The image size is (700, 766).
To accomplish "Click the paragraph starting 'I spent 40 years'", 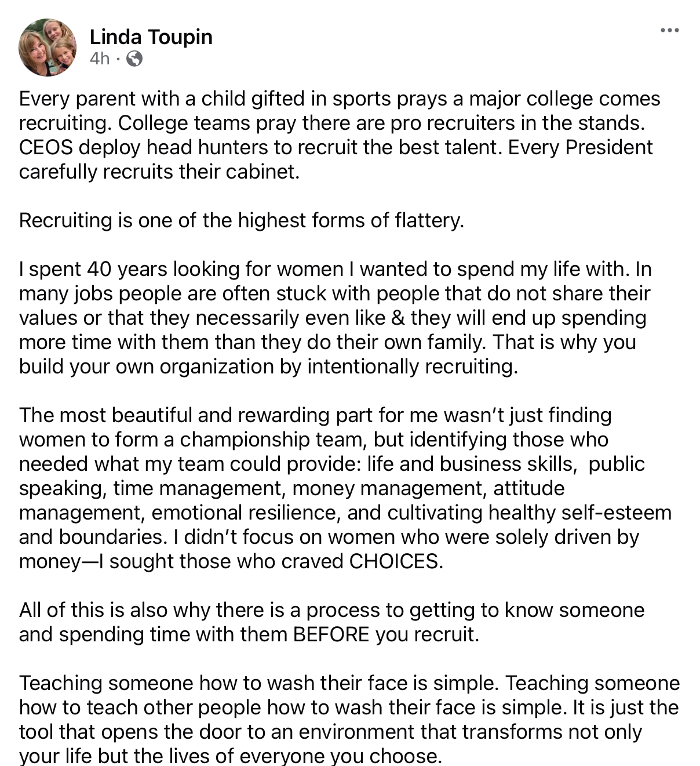I will pos(336,318).
